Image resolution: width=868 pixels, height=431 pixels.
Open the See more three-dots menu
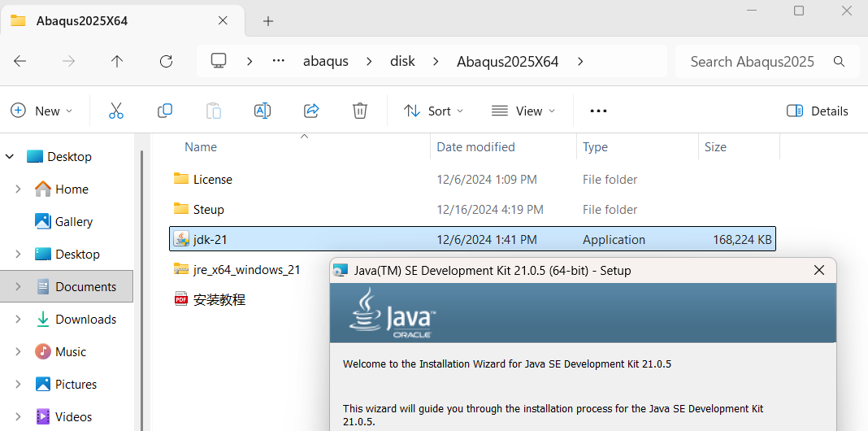point(598,111)
